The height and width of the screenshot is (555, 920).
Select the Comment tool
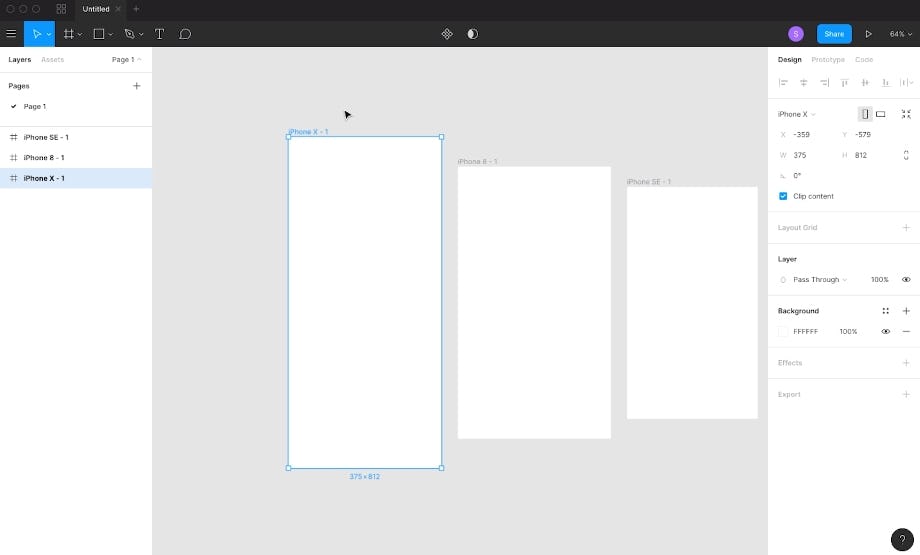click(185, 34)
